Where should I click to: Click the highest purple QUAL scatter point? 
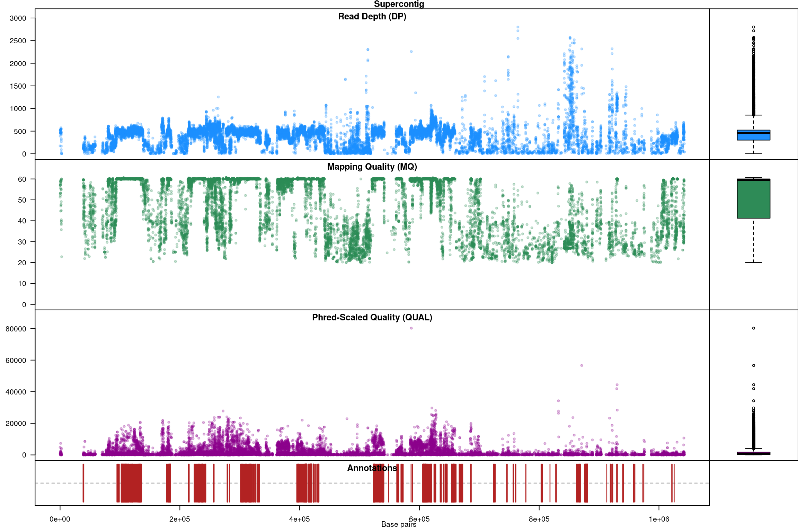[x=411, y=328]
